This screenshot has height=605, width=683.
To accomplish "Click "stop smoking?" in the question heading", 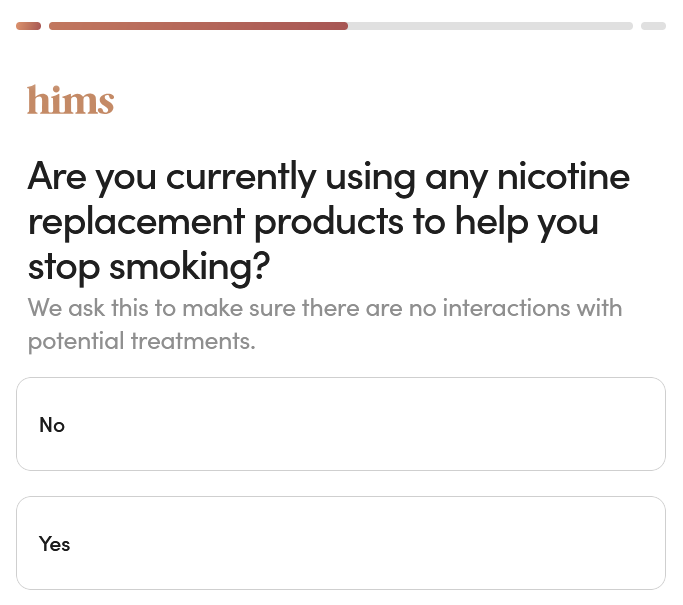I will (150, 267).
